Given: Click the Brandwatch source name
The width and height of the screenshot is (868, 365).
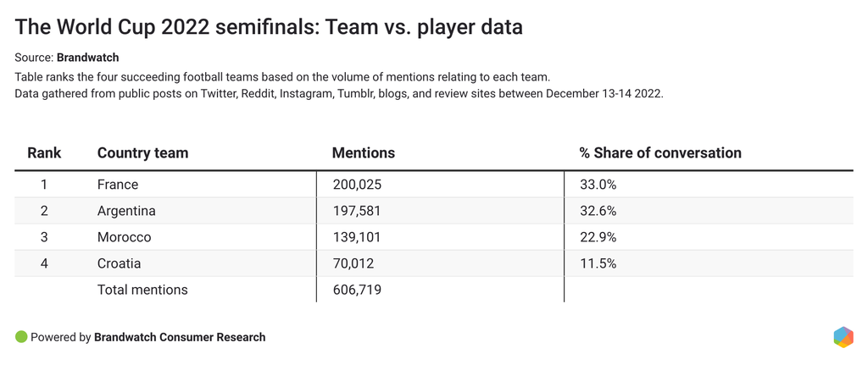Looking at the screenshot, I should [x=87, y=58].
